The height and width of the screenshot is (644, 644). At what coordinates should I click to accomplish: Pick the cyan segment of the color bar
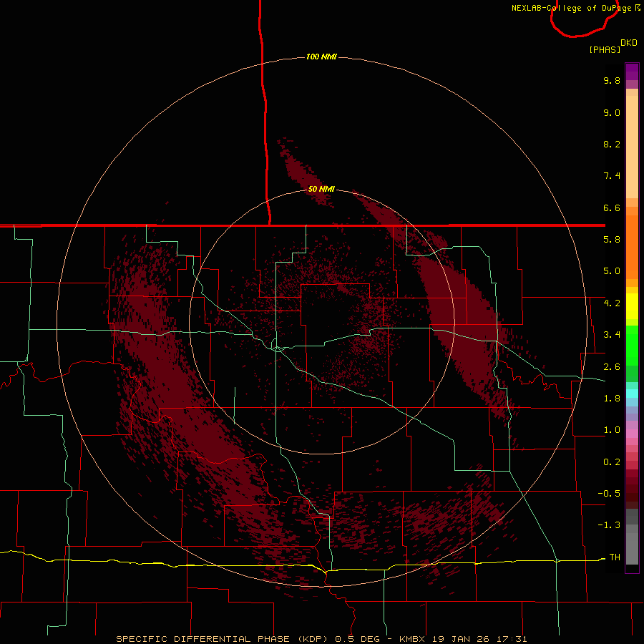click(632, 393)
